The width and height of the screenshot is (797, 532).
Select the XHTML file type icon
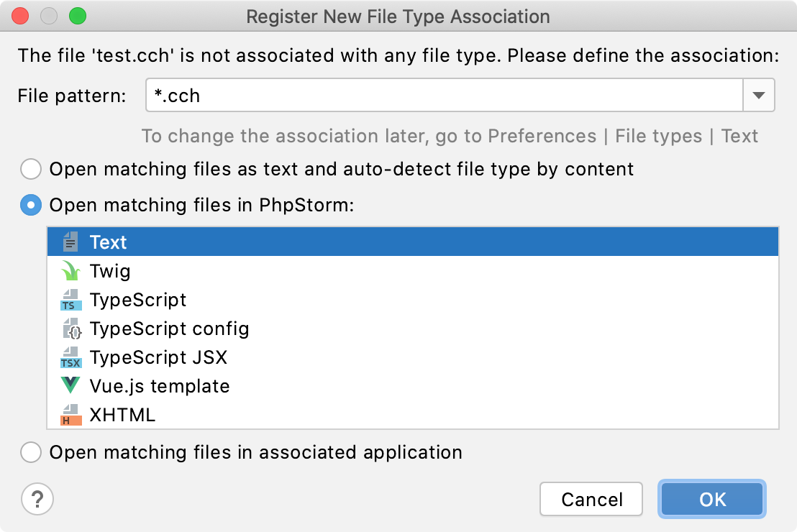click(70, 415)
